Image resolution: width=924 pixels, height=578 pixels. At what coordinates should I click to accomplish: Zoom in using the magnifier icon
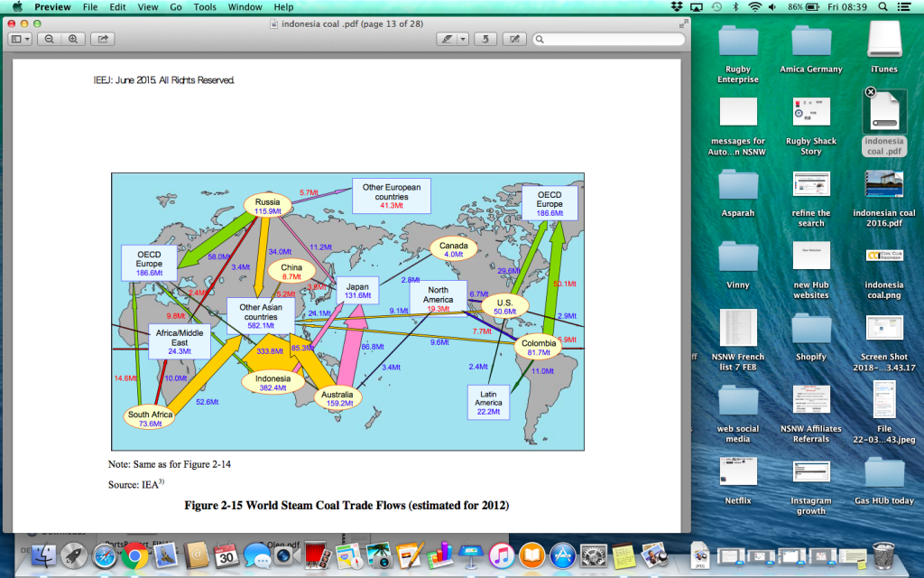(72, 39)
